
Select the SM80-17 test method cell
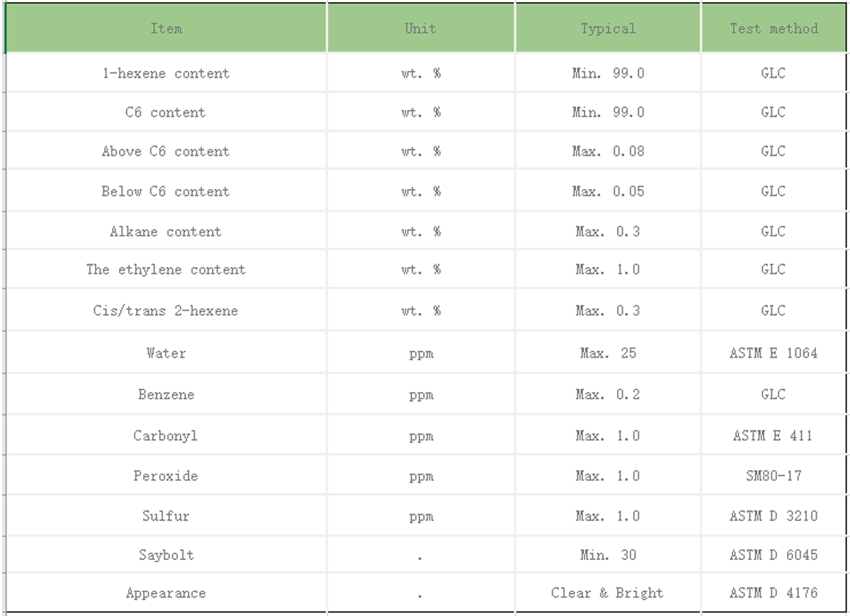click(773, 476)
